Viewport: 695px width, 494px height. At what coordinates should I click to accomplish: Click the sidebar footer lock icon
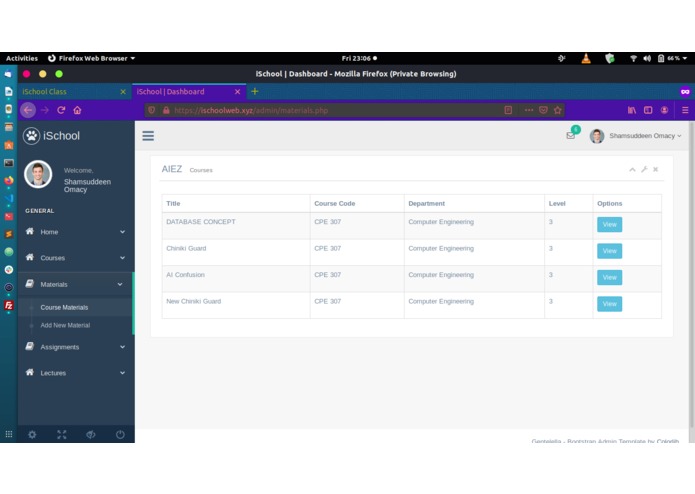(90, 435)
